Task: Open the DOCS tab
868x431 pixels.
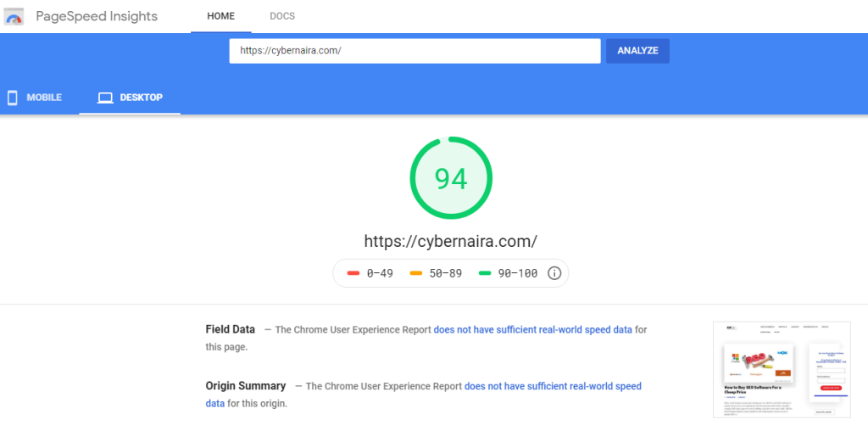Action: pyautogui.click(x=282, y=16)
